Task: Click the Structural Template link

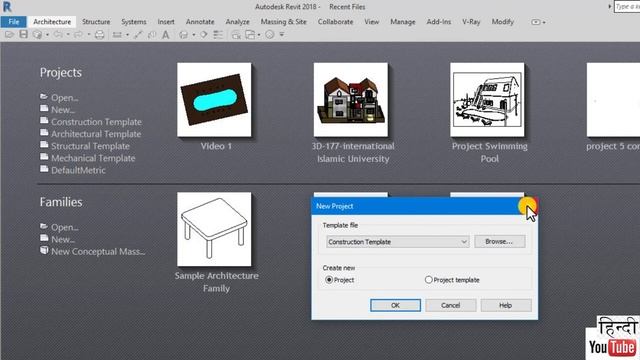Action: [x=90, y=146]
